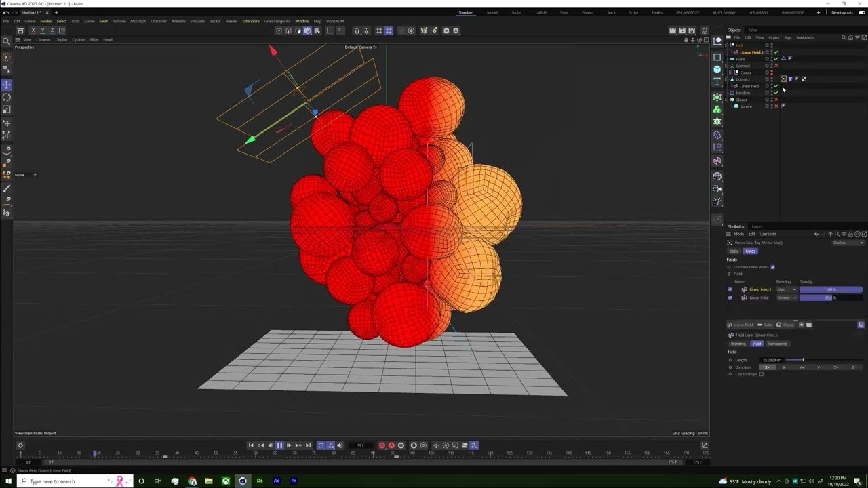Viewport: 868px width, 488px height.
Task: Set direction to Z+
Action: (x=836, y=367)
